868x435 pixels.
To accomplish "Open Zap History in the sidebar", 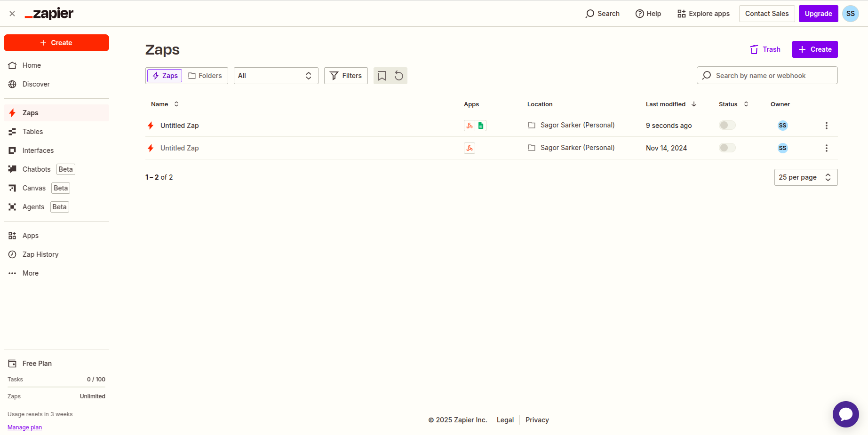I will coord(56,254).
